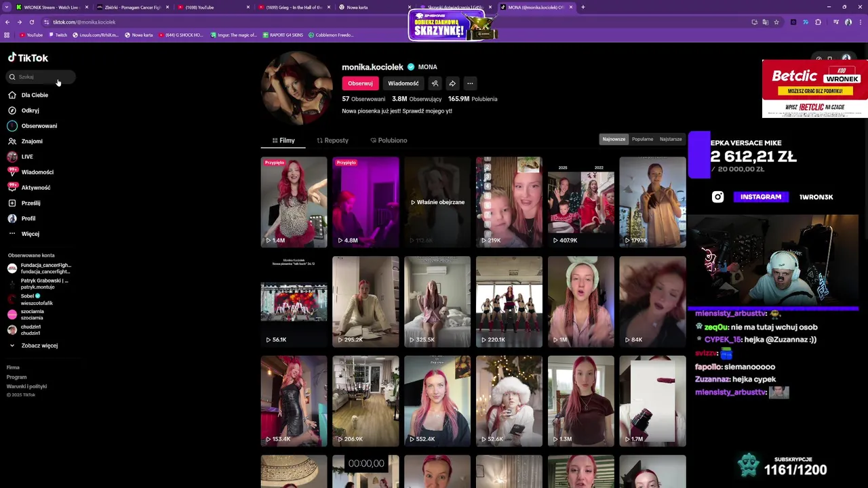Click the Wiadomość button on profile
The image size is (868, 488).
click(403, 83)
